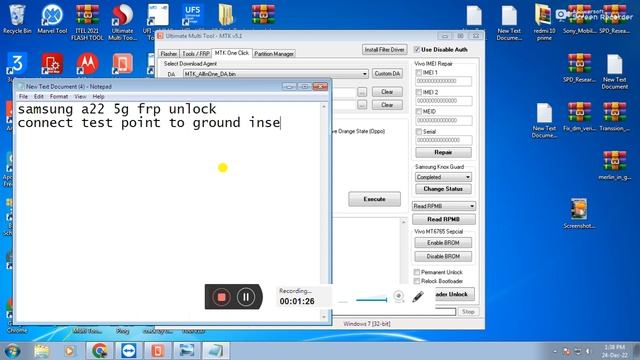Click inside the Notepad text area
Screen dimensions: 640x360
[x=167, y=212]
